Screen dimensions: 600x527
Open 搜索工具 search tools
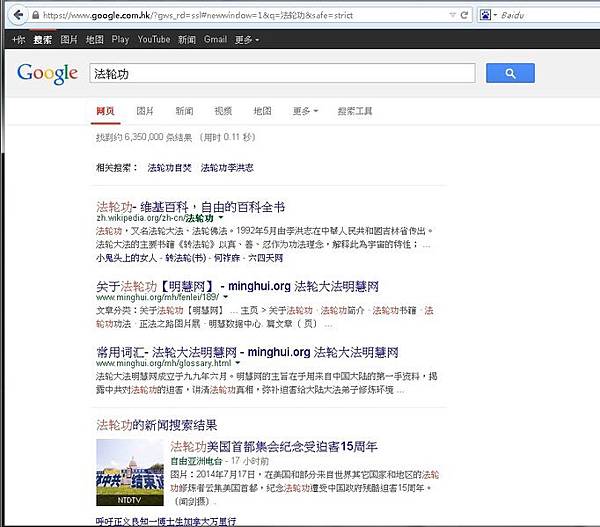pyautogui.click(x=355, y=111)
